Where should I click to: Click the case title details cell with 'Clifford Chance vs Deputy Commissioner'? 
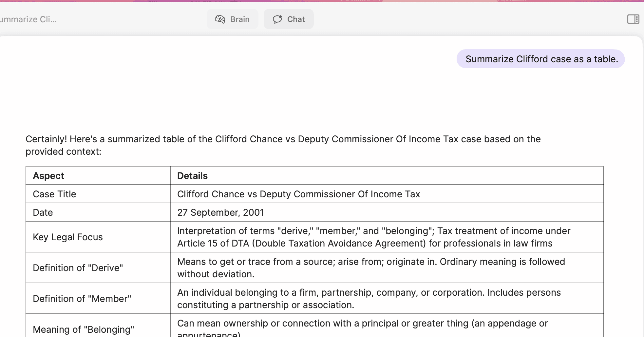(x=298, y=194)
